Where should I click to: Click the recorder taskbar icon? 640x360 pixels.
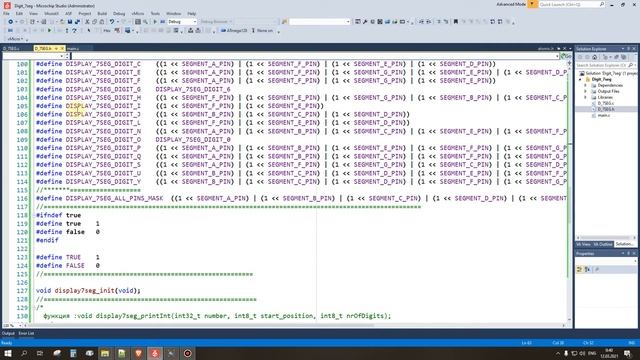click(187, 353)
